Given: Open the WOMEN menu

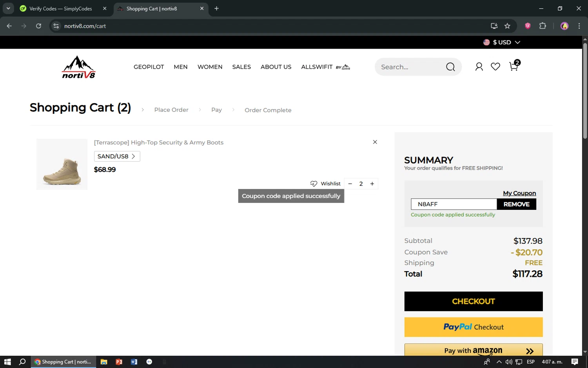Looking at the screenshot, I should coord(210,67).
